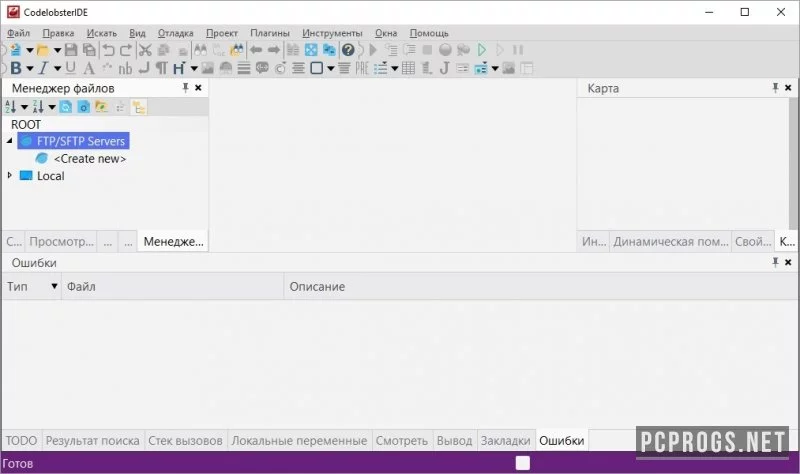
Task: Open the Отладка menu
Action: coord(176,33)
